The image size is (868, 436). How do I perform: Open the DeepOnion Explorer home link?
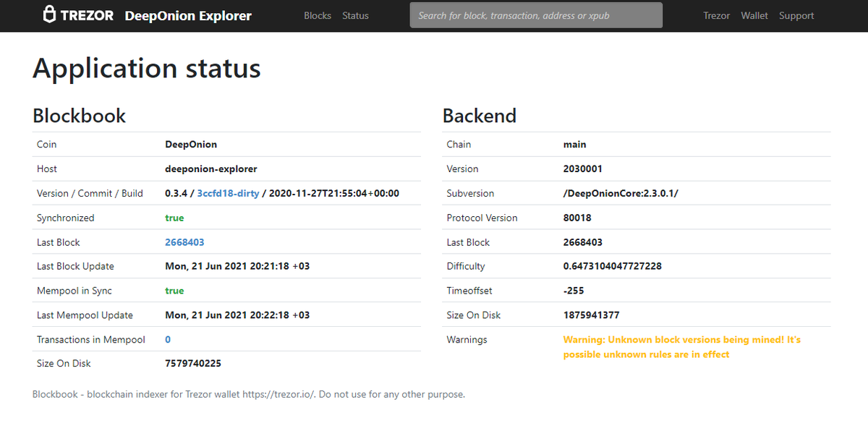pos(188,15)
